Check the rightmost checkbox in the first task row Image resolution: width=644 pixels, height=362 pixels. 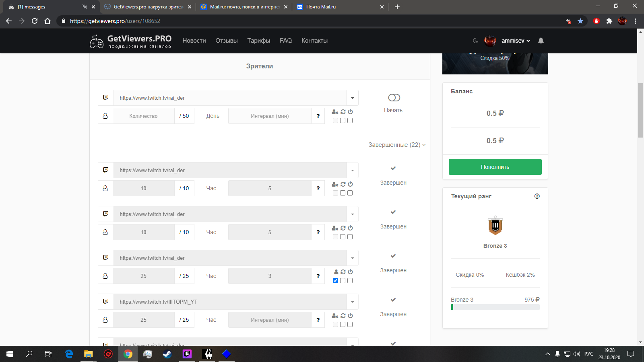(x=350, y=121)
